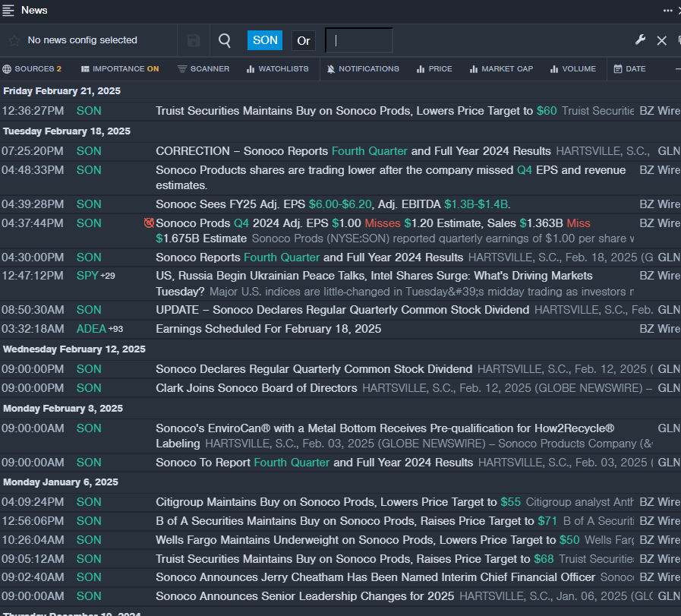
Task: Click the News panel menu icon
Action: pos(8,10)
